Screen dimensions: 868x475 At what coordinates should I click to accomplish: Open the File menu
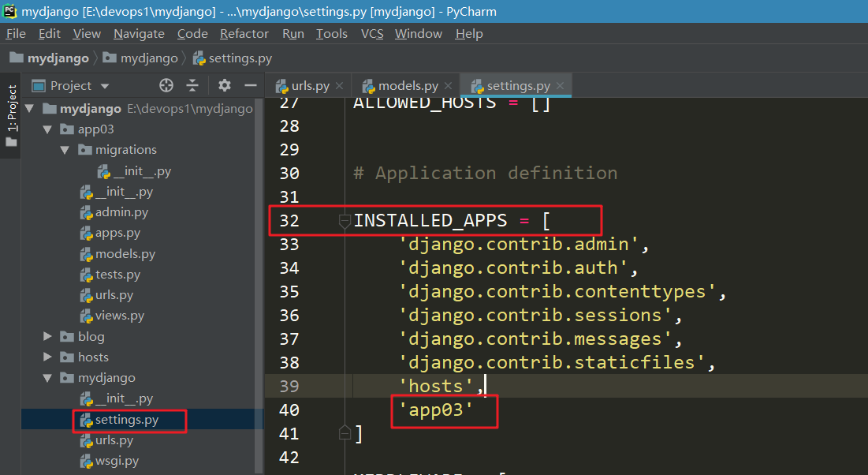click(x=16, y=34)
